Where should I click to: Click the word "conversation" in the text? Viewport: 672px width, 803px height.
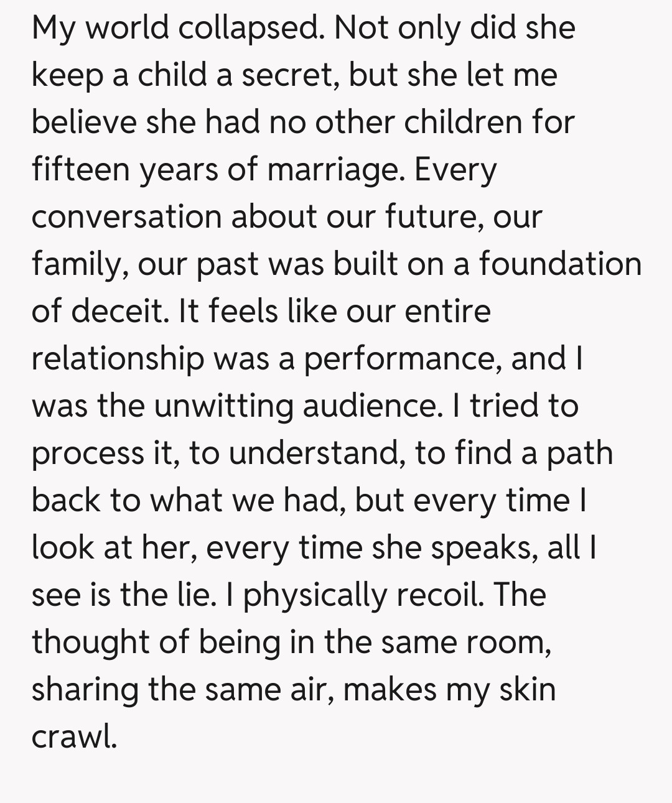126,216
